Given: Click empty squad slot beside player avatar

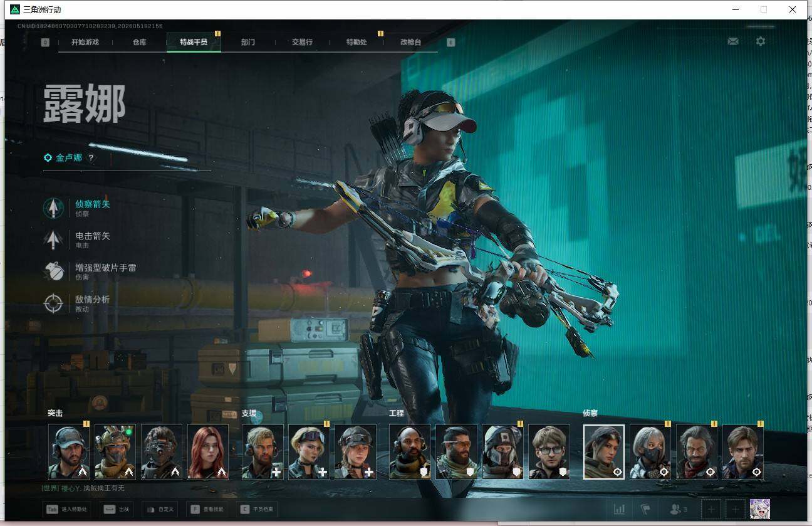Looking at the screenshot, I should point(736,510).
